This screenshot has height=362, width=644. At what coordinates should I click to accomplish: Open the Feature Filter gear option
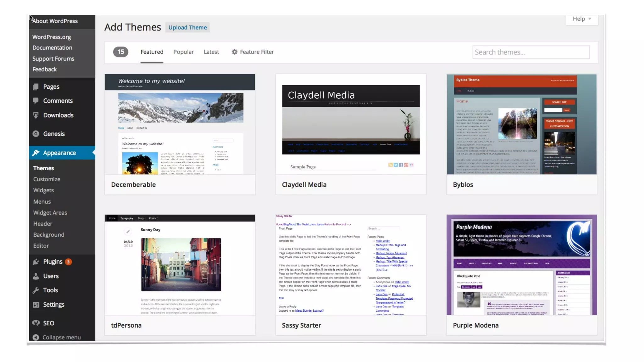253,52
